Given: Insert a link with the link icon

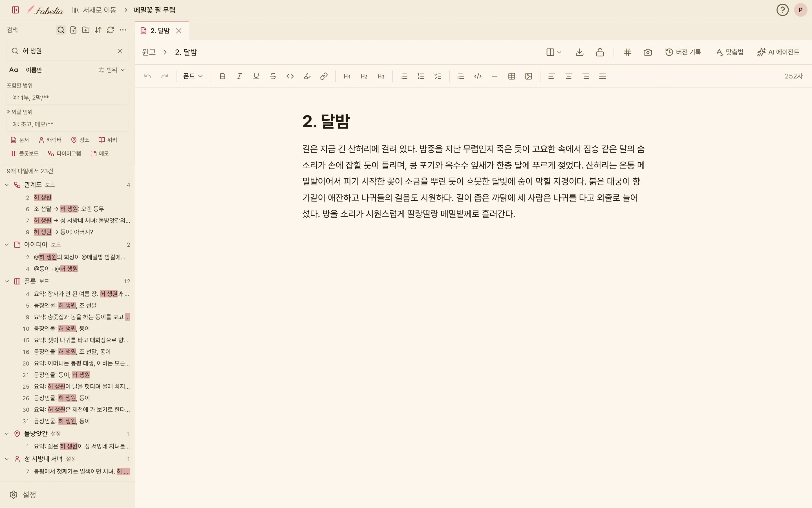Looking at the screenshot, I should coord(324,76).
